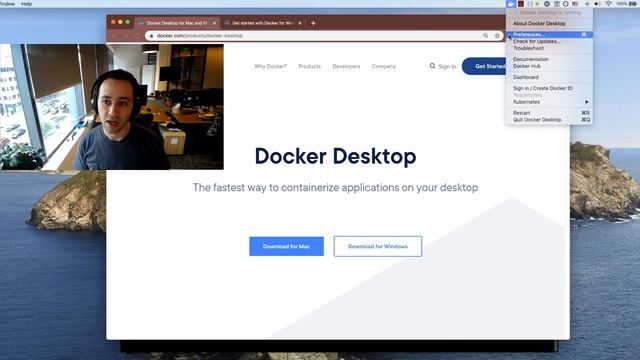Open a new browser tab with plus icon
This screenshot has height=360, width=640.
313,23
